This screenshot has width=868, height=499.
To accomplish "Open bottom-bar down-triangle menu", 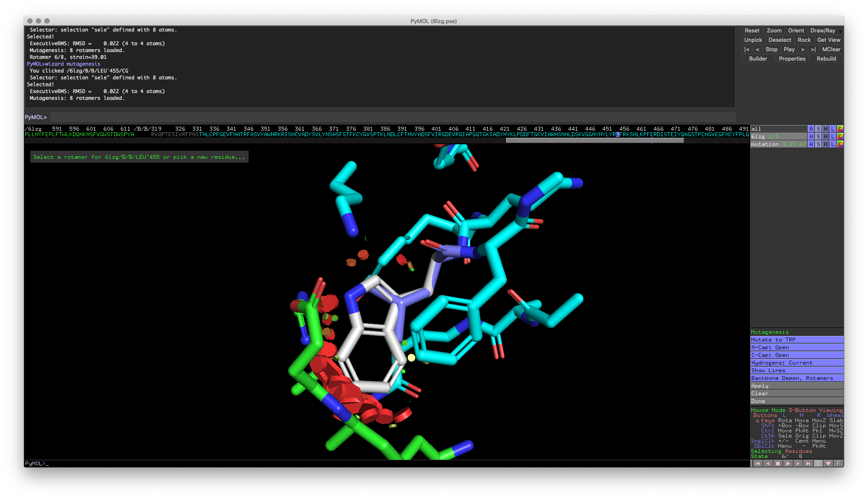I will [x=828, y=464].
